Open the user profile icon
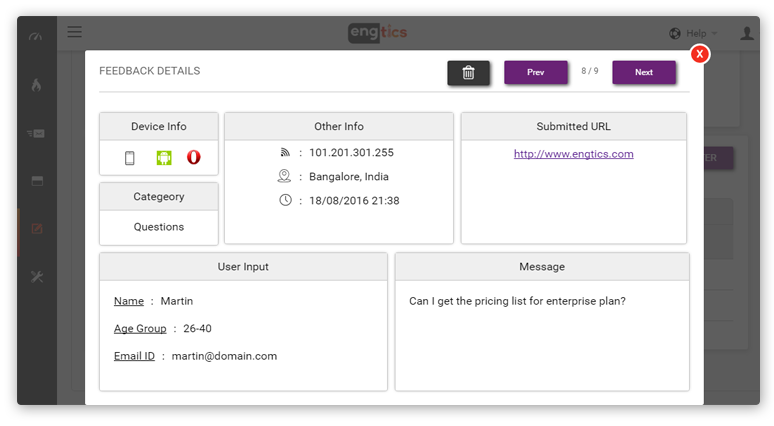This screenshot has height=426, width=774. (747, 33)
